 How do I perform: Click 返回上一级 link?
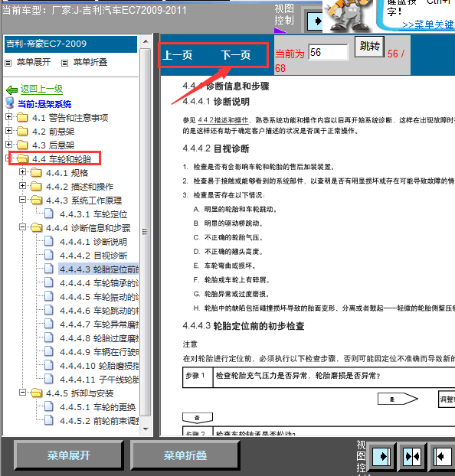41,89
